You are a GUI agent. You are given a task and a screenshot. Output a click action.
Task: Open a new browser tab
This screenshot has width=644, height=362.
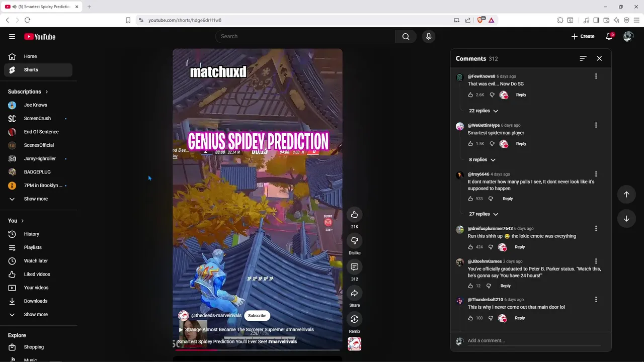pos(89,7)
